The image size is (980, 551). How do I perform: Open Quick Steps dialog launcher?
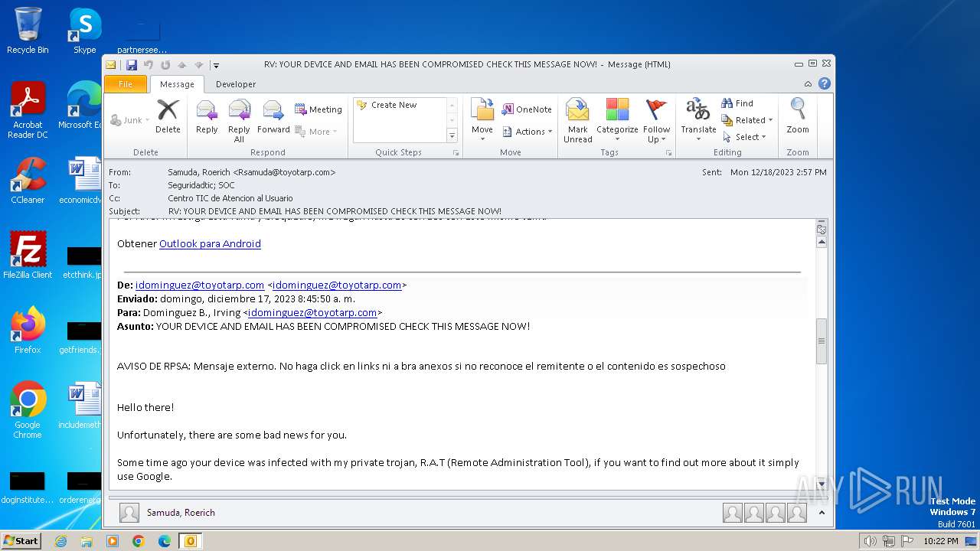pos(456,153)
